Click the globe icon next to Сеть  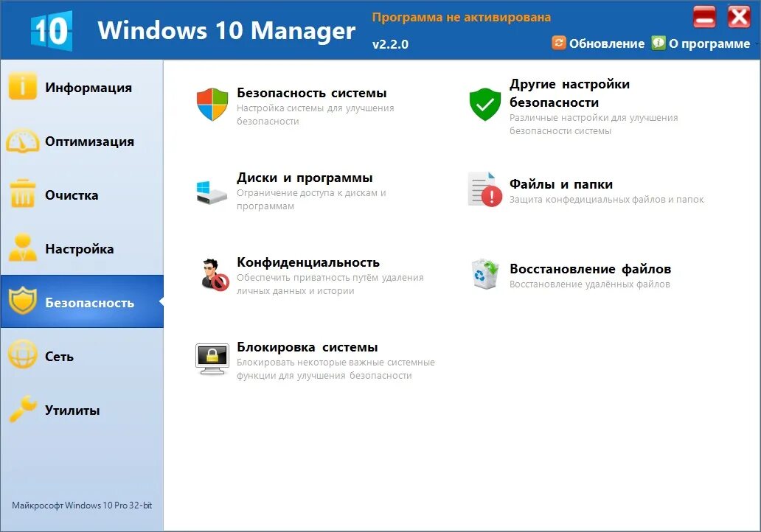(22, 354)
